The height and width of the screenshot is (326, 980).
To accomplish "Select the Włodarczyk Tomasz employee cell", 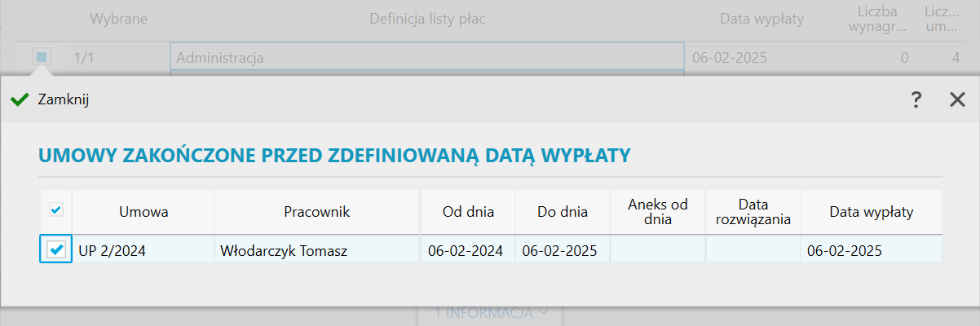I will coord(317,251).
